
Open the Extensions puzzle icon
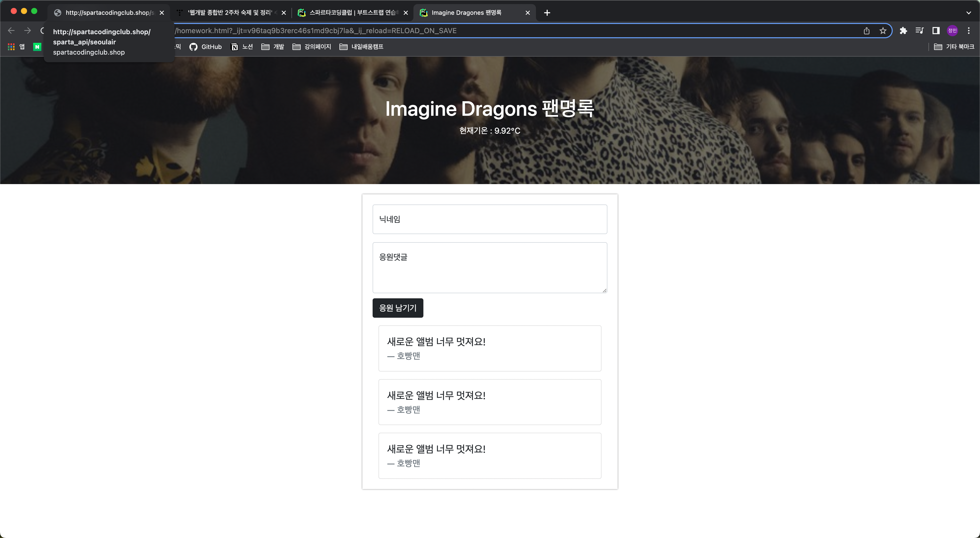coord(903,31)
